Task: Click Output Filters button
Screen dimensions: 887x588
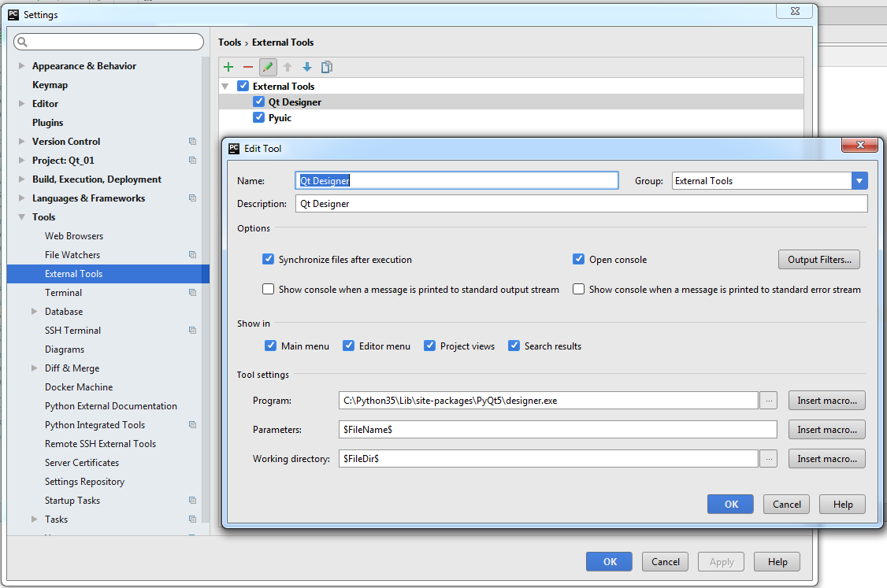Action: pyautogui.click(x=819, y=260)
